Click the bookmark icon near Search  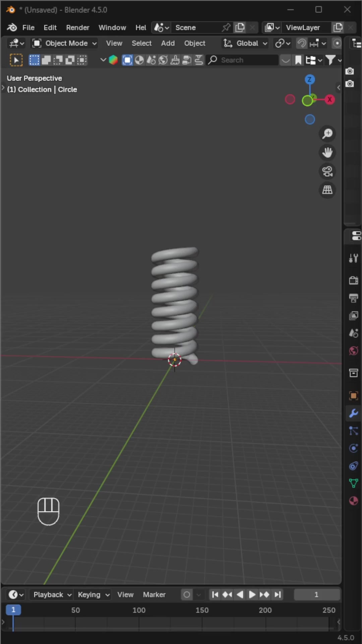click(x=298, y=60)
